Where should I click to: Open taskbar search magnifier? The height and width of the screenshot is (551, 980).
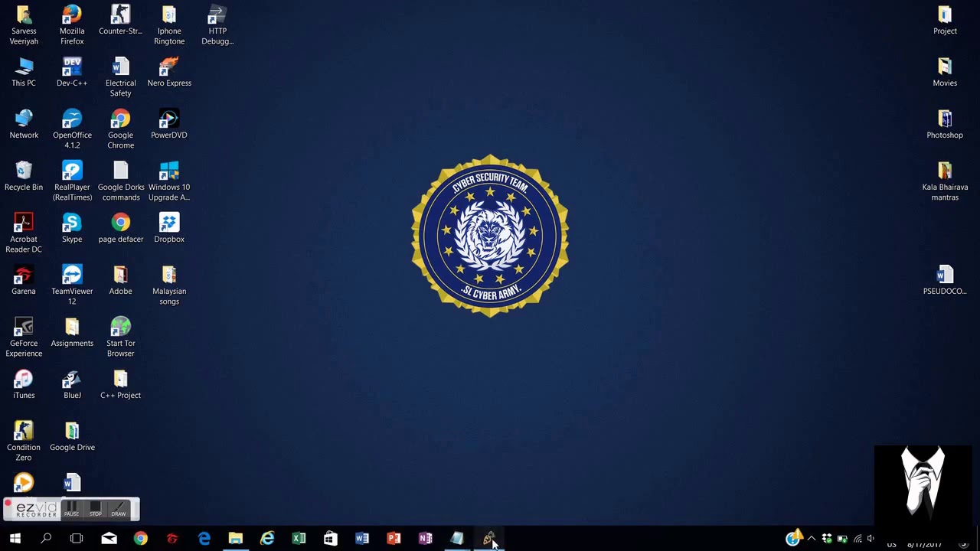[46, 539]
